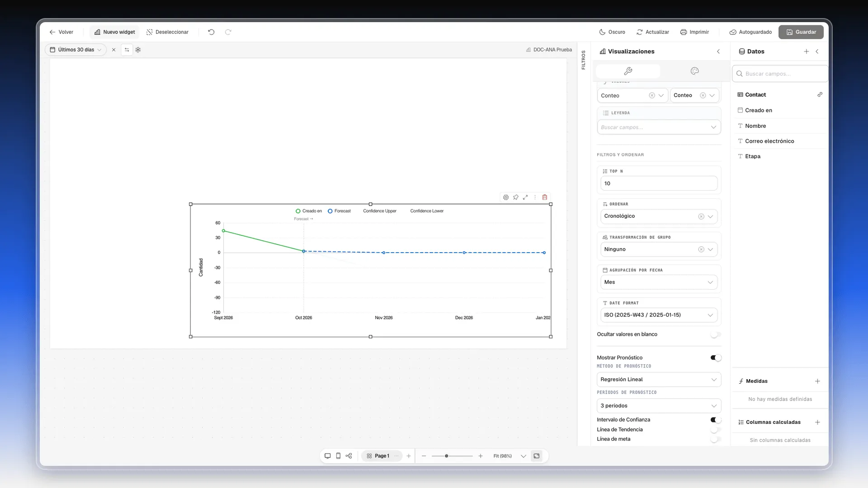Click the redo arrow icon
The height and width of the screenshot is (488, 868).
[x=228, y=32]
